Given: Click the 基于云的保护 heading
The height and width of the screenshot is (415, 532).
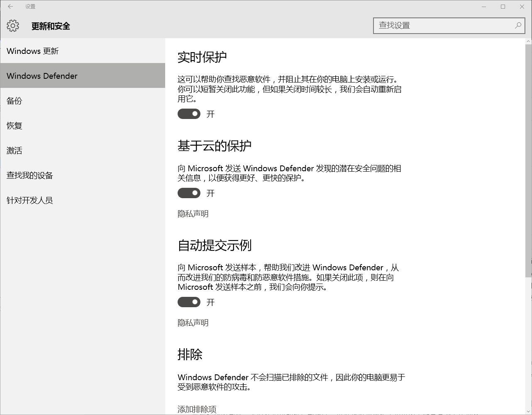Looking at the screenshot, I should tap(215, 146).
